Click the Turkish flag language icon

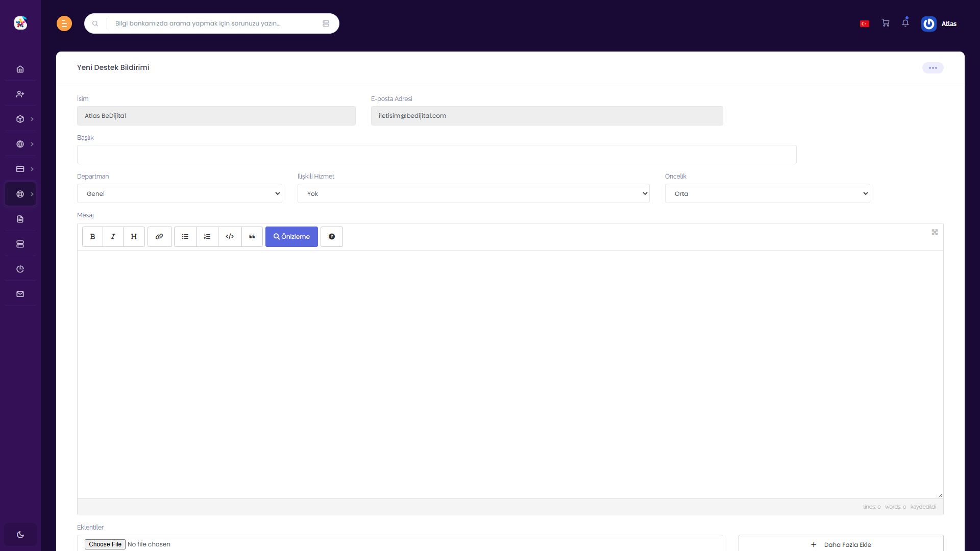865,24
